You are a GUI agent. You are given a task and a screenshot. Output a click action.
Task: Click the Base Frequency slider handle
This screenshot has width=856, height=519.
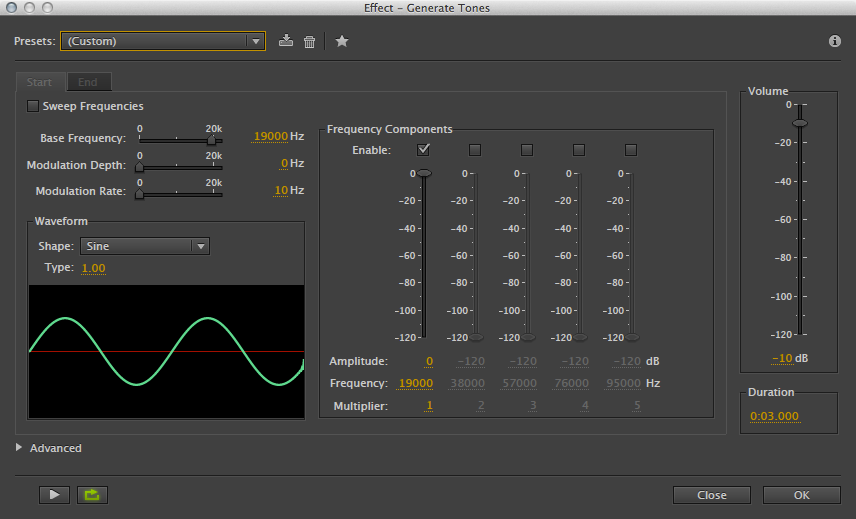click(211, 141)
